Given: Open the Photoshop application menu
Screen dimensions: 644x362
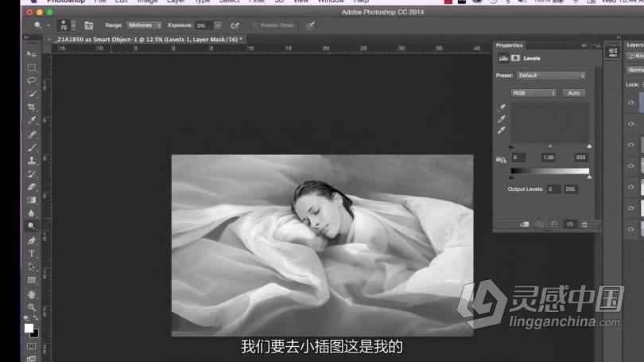Looking at the screenshot, I should (x=66, y=2).
